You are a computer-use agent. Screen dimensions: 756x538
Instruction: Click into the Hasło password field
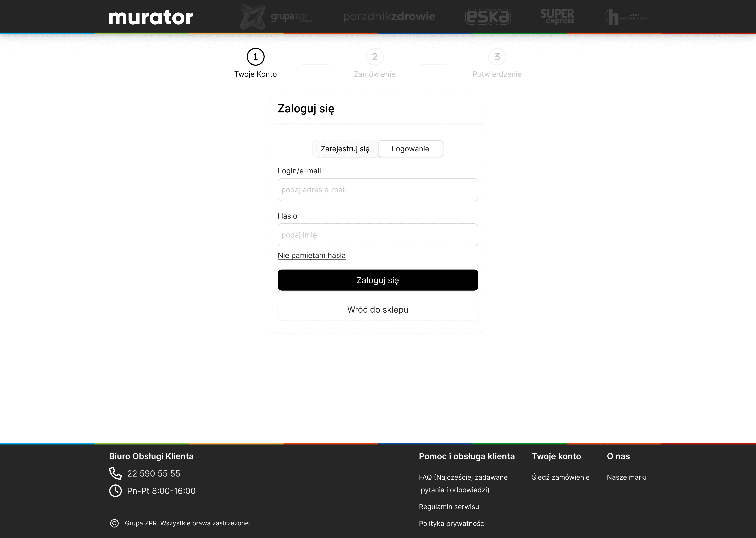pos(378,235)
